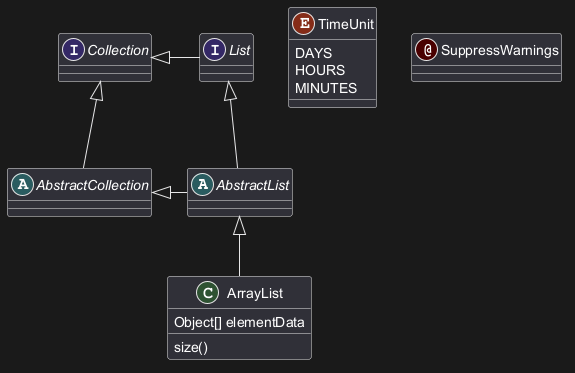Click the AbstractList class name
Viewport: 575px width, 373px height.
pos(253,185)
